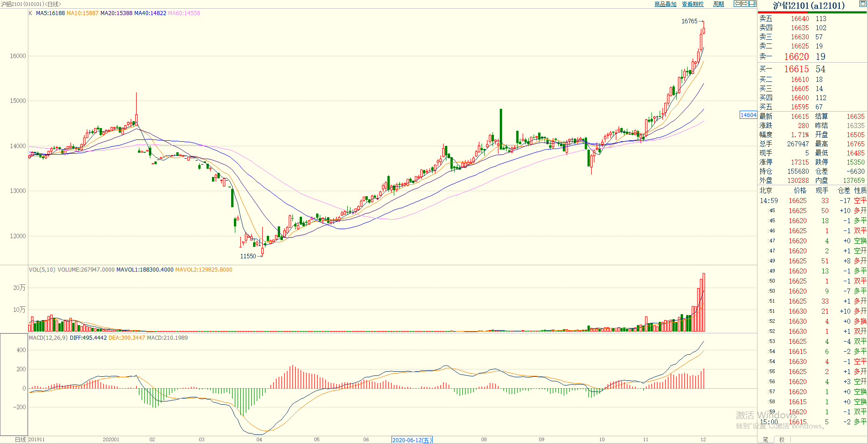Click the right arrow next-contract icon
The height and width of the screenshot is (444, 868).
(x=745, y=4)
